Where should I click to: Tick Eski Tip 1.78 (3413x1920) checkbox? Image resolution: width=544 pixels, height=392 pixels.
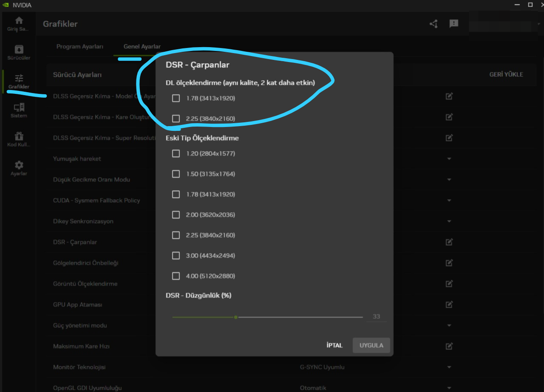click(176, 194)
